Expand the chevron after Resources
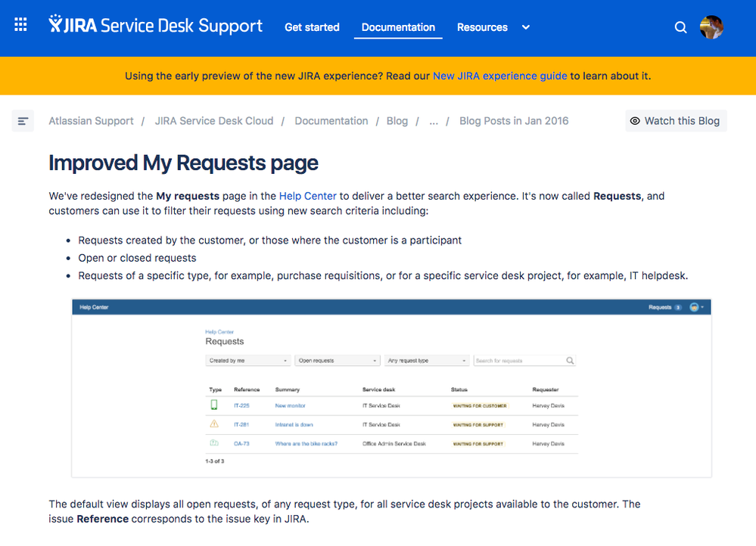Screen dimensions: 756x546 coord(526,27)
